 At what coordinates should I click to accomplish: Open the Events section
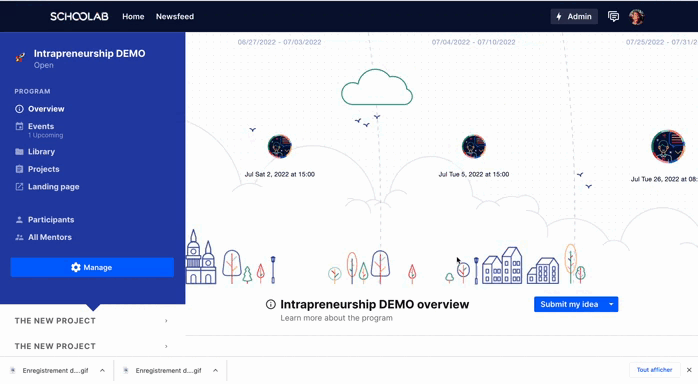[41, 126]
